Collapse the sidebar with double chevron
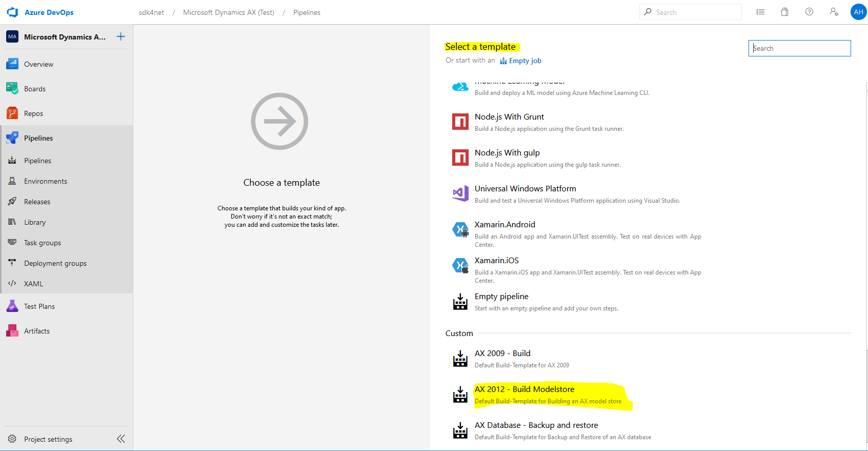This screenshot has width=868, height=451. [121, 439]
